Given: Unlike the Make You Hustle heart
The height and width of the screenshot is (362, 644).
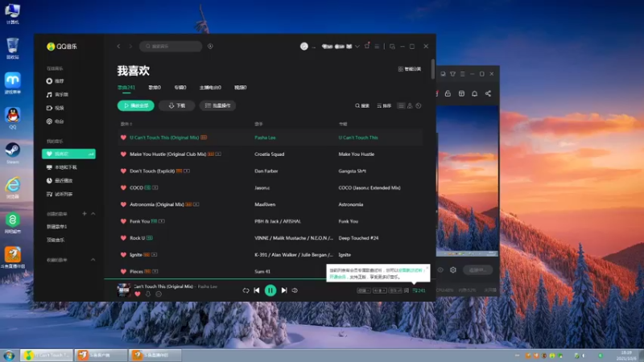Looking at the screenshot, I should (123, 154).
